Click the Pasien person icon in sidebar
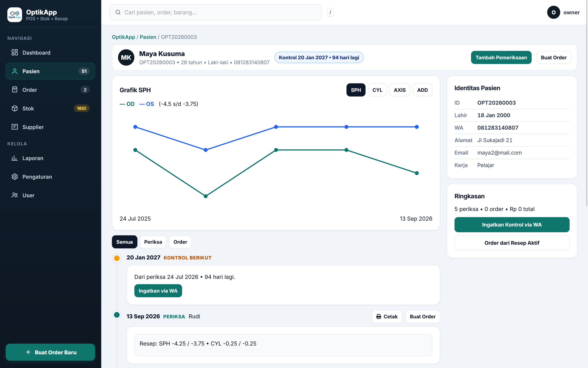The image size is (588, 368). [x=14, y=71]
